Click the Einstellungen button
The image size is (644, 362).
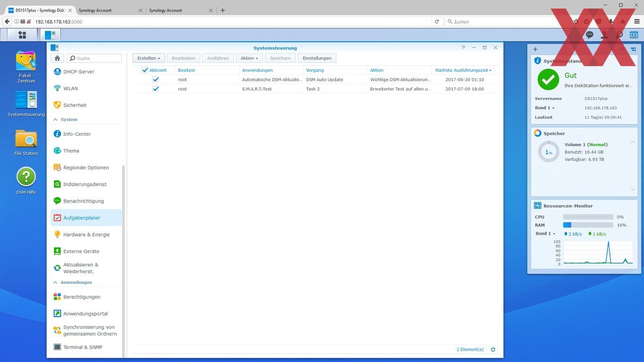[317, 58]
